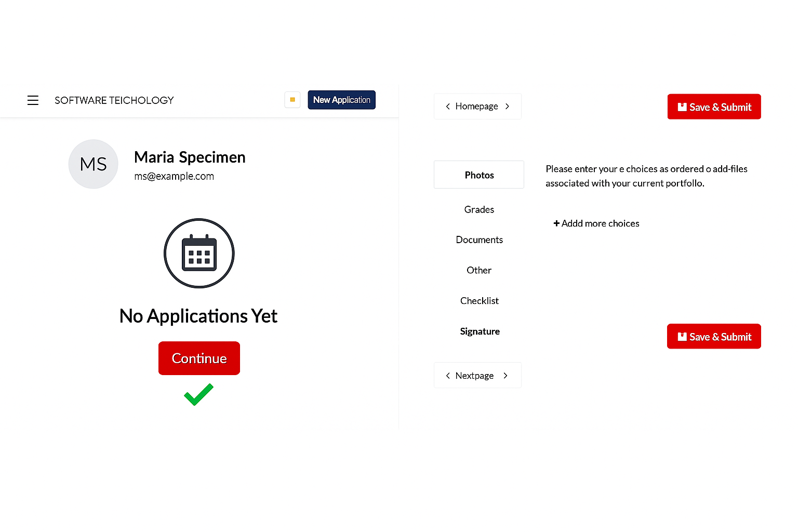Screen dimensions: 798x532
Task: Open the Checklist tab
Action: [479, 301]
